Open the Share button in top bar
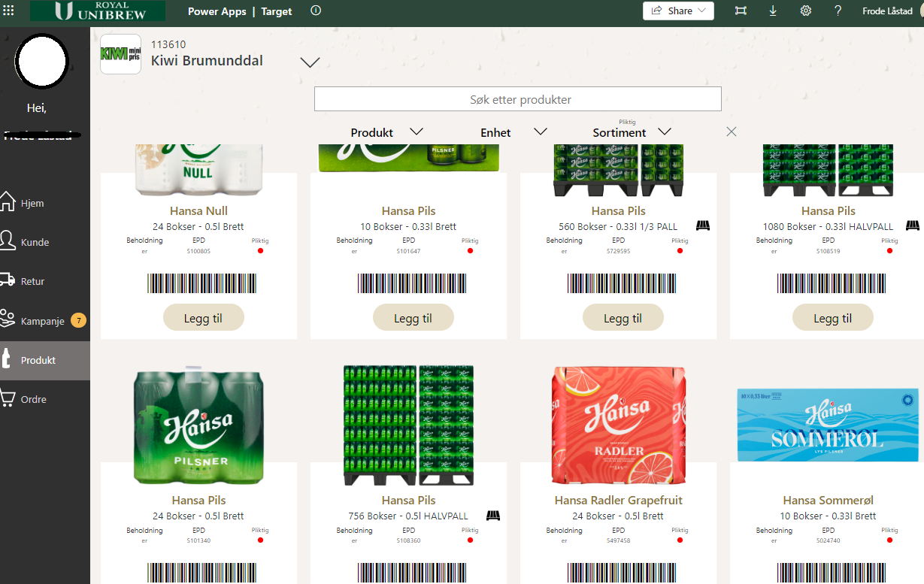 pyautogui.click(x=679, y=11)
